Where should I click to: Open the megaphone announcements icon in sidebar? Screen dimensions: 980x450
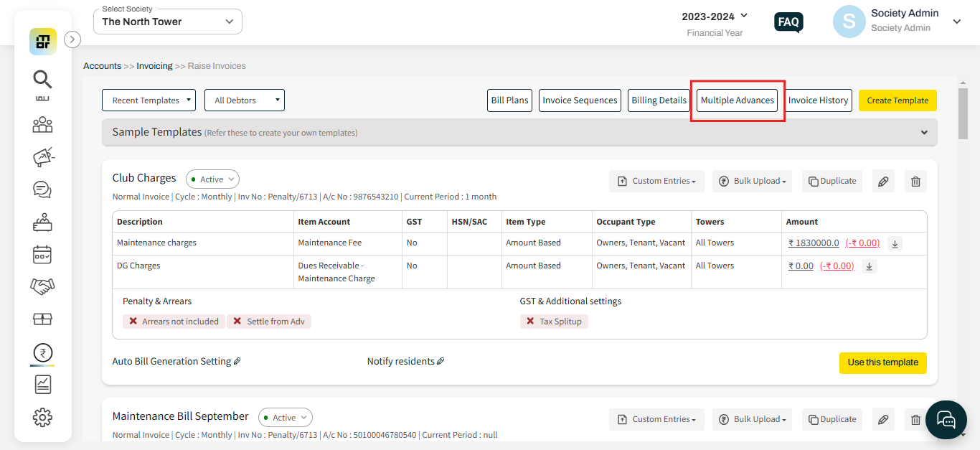[x=42, y=157]
